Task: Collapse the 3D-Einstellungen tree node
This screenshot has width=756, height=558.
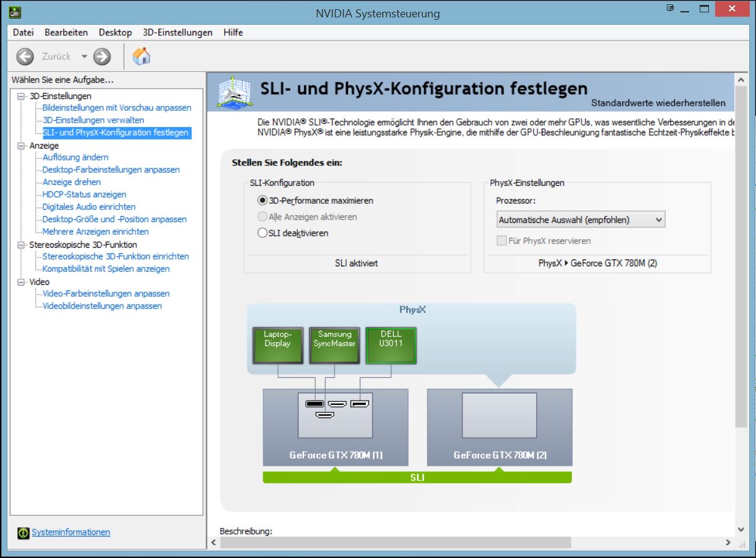Action: [x=22, y=96]
